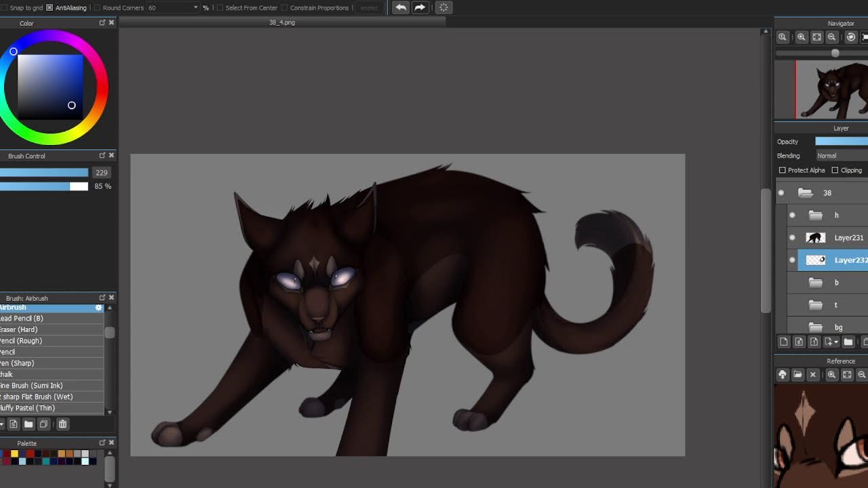Select the Fluffy Pastel (Thin) brush
The height and width of the screenshot is (488, 868).
click(x=52, y=408)
